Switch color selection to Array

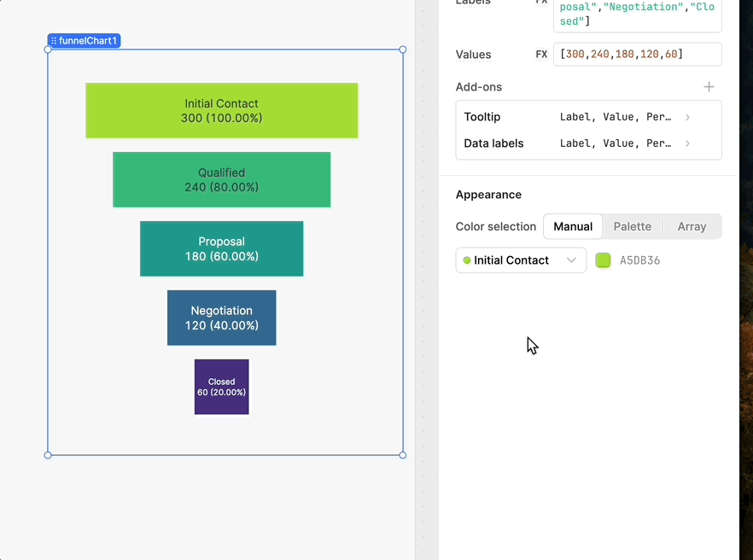tap(692, 226)
